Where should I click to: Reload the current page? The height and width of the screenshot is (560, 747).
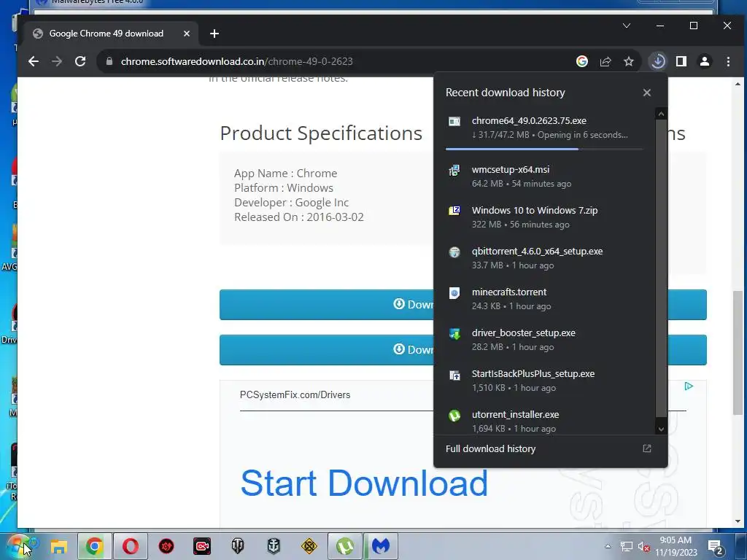[80, 61]
